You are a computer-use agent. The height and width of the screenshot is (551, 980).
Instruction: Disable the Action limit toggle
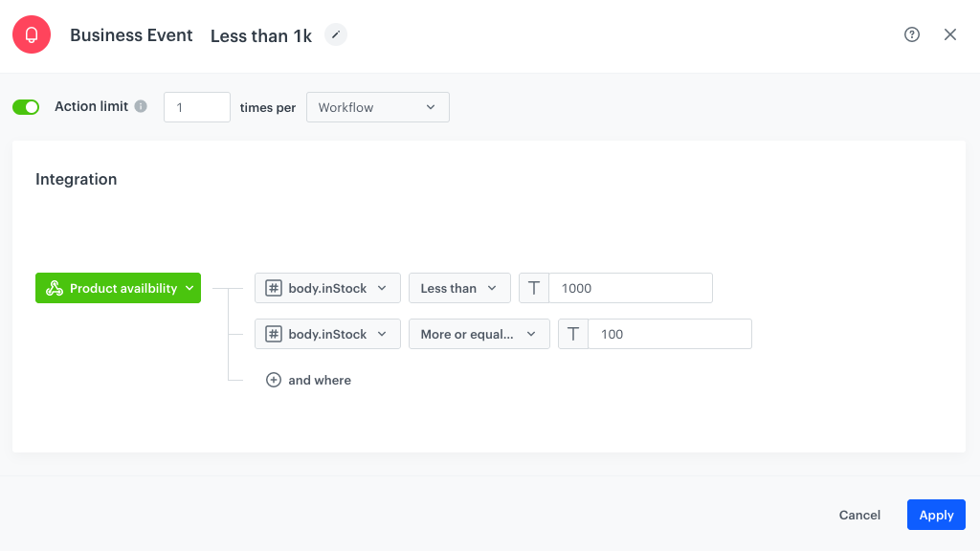click(x=26, y=106)
